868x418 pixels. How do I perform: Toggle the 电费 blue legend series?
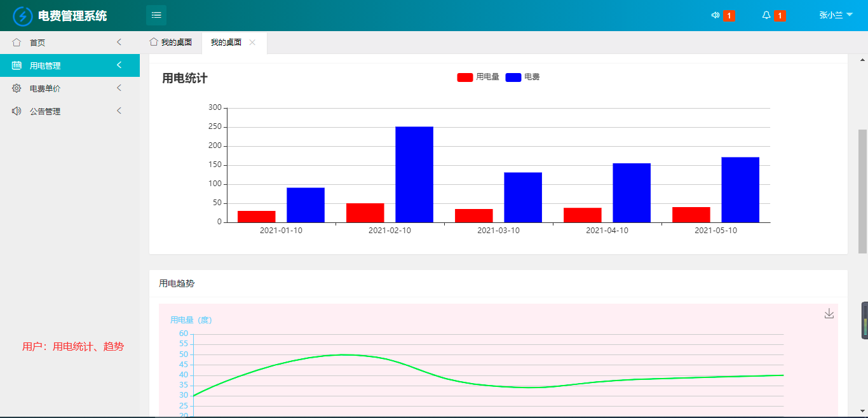click(x=522, y=77)
